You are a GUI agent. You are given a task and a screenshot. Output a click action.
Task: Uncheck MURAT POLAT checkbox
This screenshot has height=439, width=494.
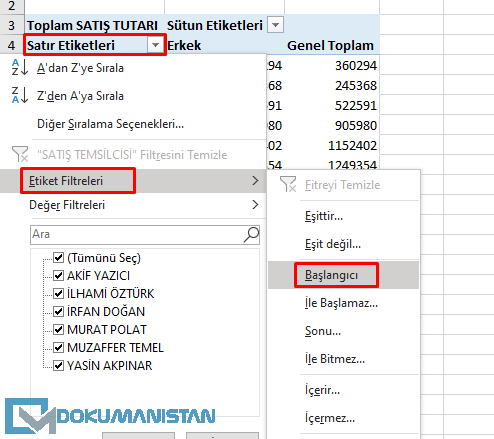coord(59,329)
